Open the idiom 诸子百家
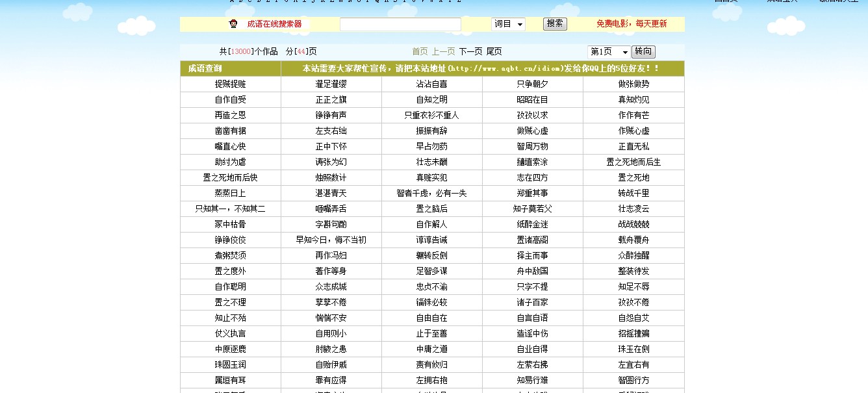 tap(533, 303)
